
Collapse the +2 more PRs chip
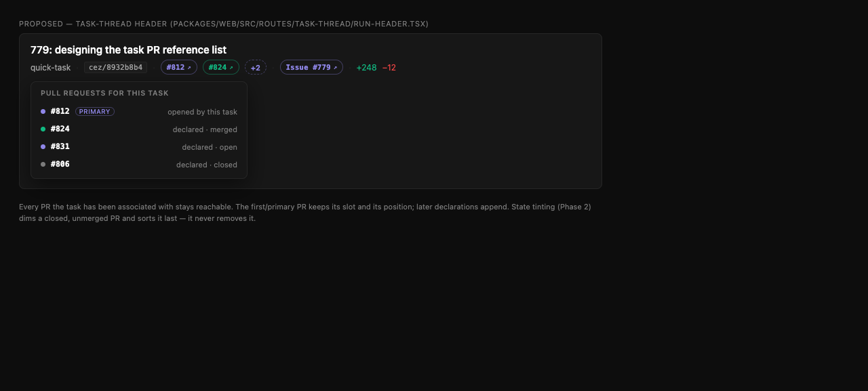pos(256,67)
